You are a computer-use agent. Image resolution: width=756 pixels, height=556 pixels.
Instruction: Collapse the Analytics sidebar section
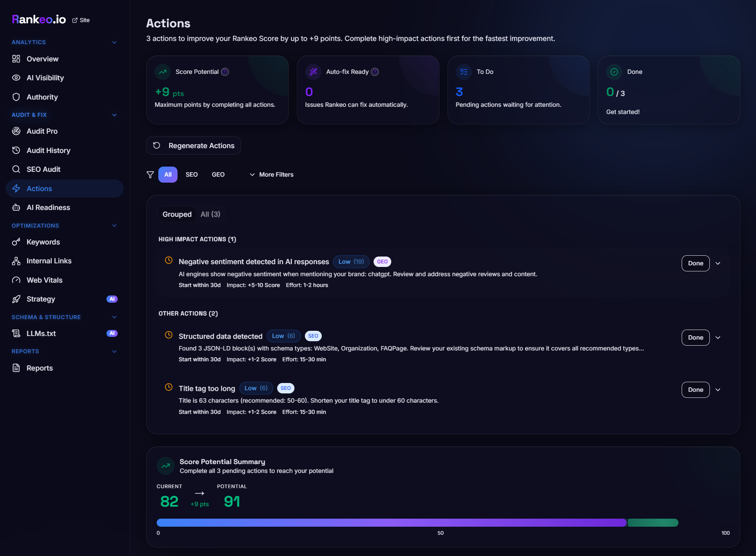coord(114,42)
